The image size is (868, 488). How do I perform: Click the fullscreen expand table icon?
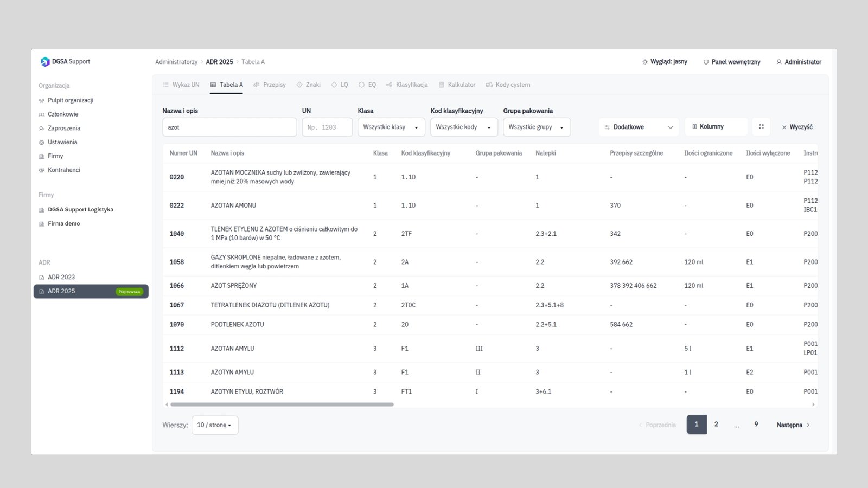[x=761, y=127]
